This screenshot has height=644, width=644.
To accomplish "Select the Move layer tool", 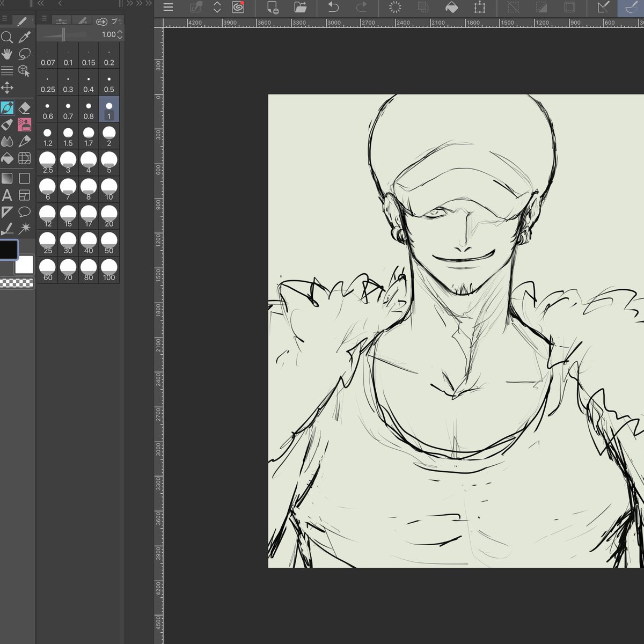I will 7,87.
